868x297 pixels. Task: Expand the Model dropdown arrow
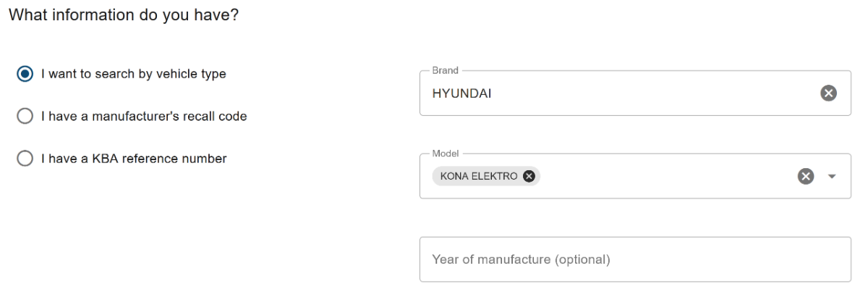[x=832, y=176]
